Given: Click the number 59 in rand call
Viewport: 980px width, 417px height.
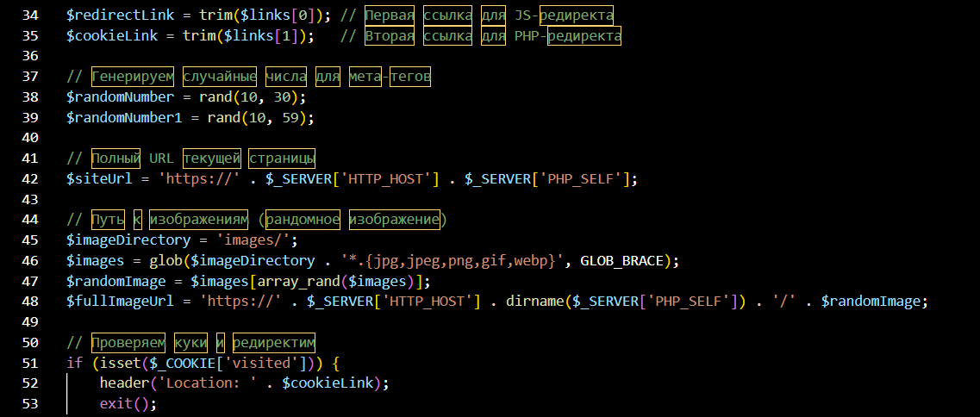Looking at the screenshot, I should tap(290, 117).
